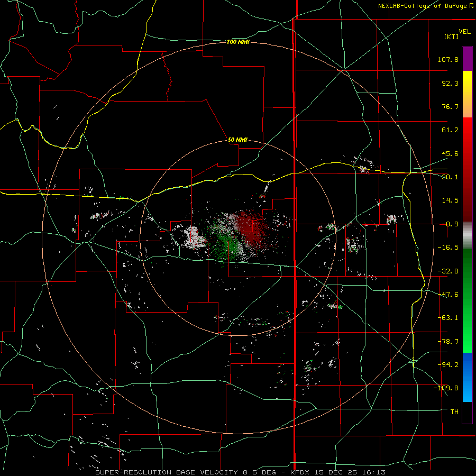Select the -0.9 scale value

click(x=450, y=224)
